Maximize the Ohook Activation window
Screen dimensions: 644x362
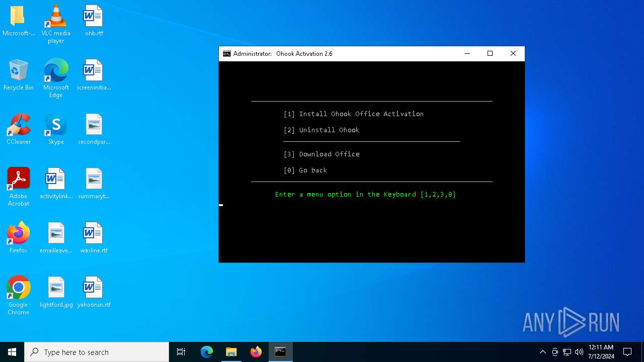coord(490,54)
